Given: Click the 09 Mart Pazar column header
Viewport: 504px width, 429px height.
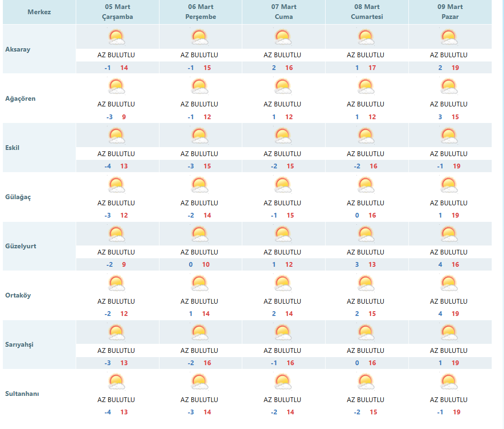Looking at the screenshot, I should [x=450, y=12].
